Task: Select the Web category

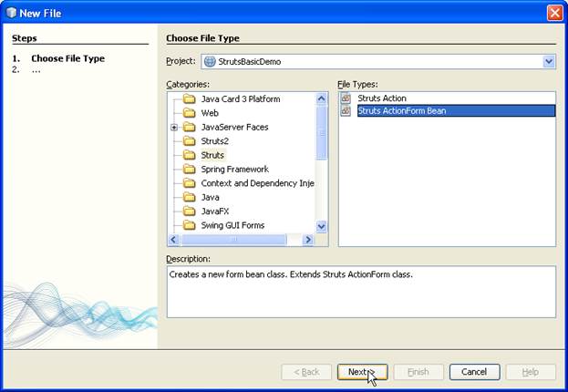Action: coord(210,113)
